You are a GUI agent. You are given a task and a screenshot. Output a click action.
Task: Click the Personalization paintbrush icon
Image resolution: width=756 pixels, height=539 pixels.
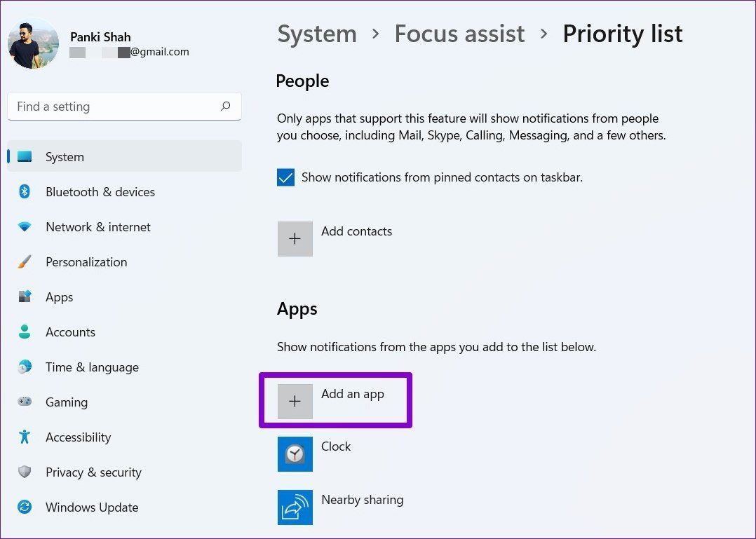(25, 262)
